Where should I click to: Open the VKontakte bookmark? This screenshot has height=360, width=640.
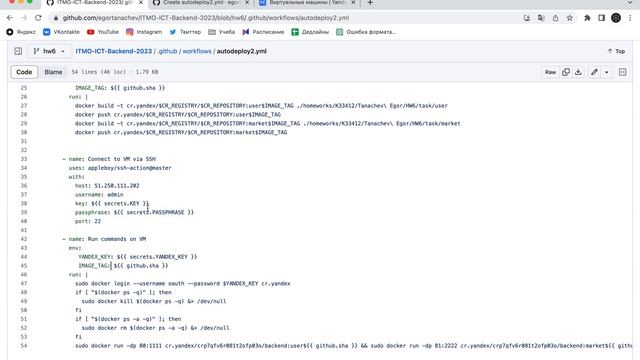tap(62, 32)
